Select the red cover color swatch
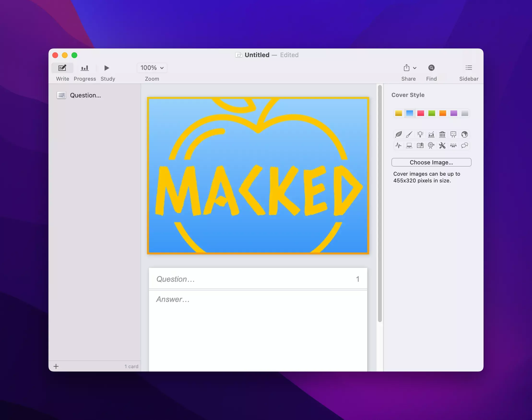This screenshot has height=420, width=532. pyautogui.click(x=420, y=113)
